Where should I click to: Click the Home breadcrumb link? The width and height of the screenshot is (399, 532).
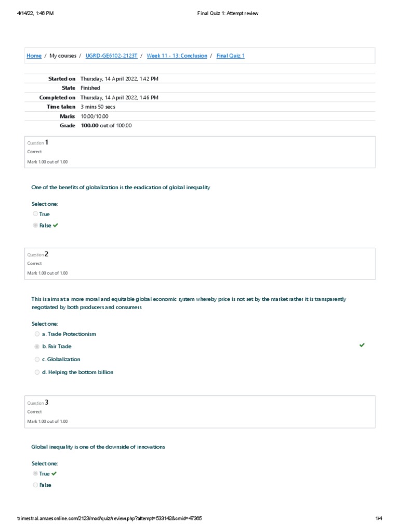(34, 56)
